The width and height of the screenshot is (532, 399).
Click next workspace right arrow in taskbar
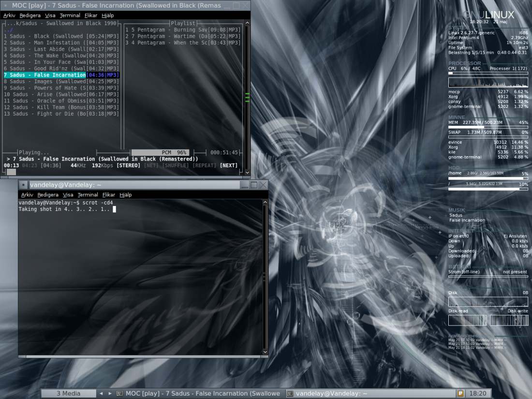point(110,393)
